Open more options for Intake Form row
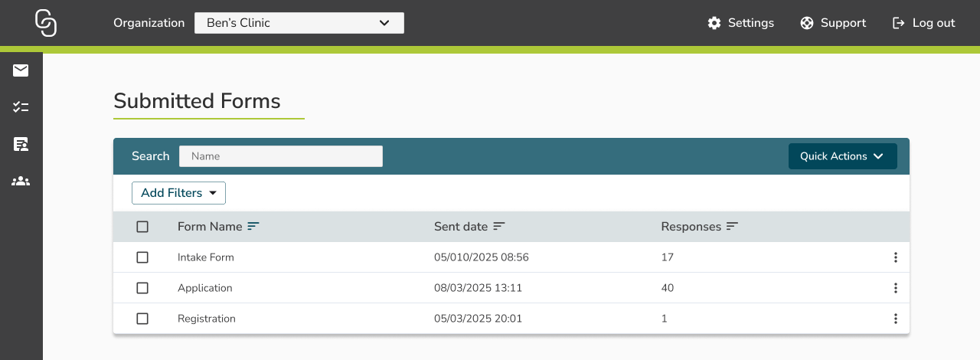The height and width of the screenshot is (360, 980). coord(895,257)
